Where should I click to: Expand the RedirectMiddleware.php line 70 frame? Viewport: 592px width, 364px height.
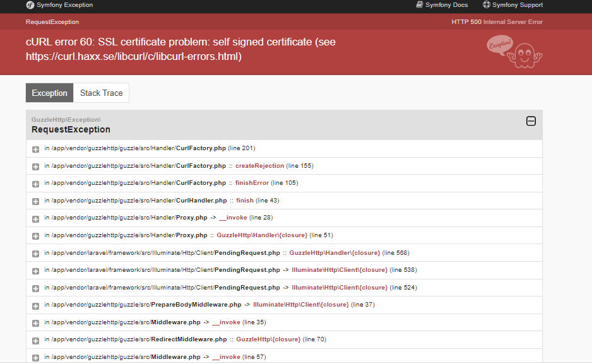pos(35,339)
